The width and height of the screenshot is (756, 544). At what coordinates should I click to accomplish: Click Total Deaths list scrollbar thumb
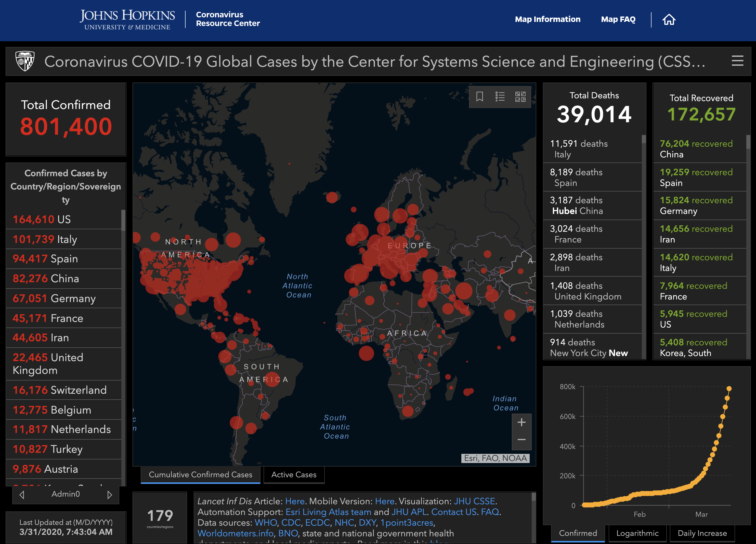[x=644, y=139]
